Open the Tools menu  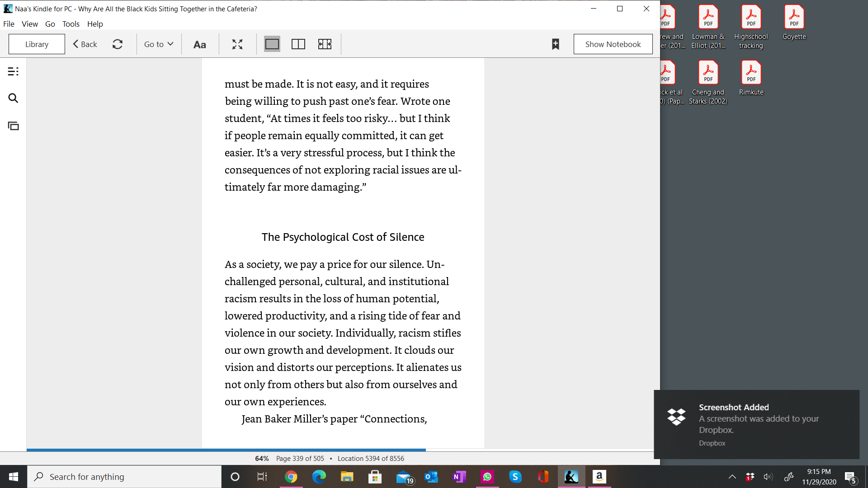(x=71, y=24)
